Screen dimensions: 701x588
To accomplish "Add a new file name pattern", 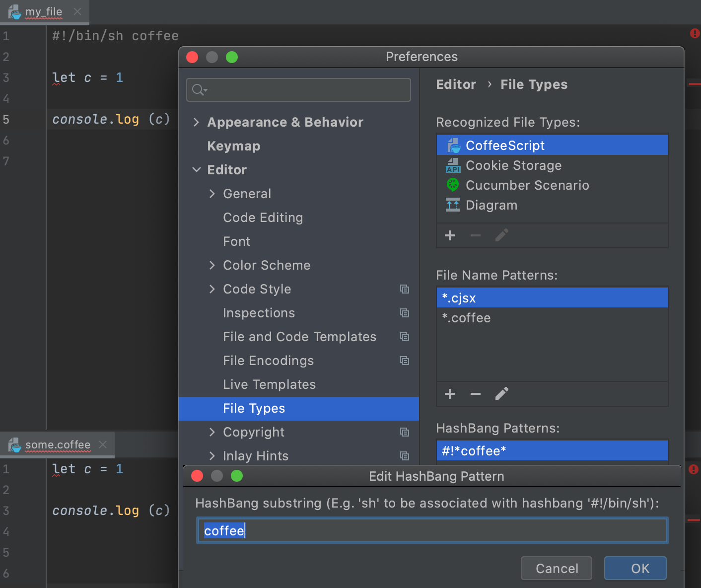I will click(x=450, y=394).
